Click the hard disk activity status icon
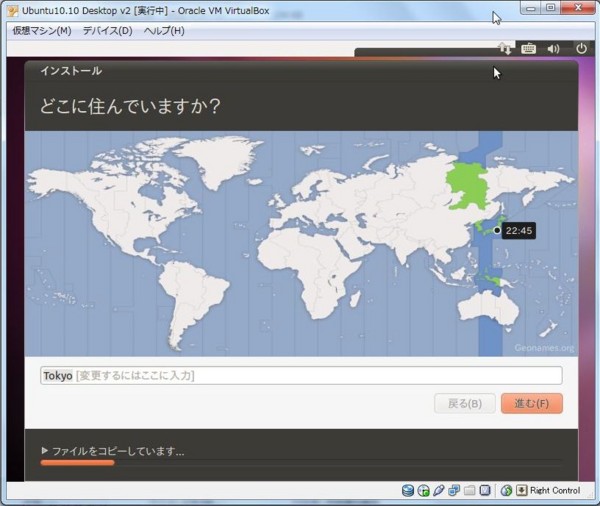This screenshot has height=506, width=600. pyautogui.click(x=408, y=490)
